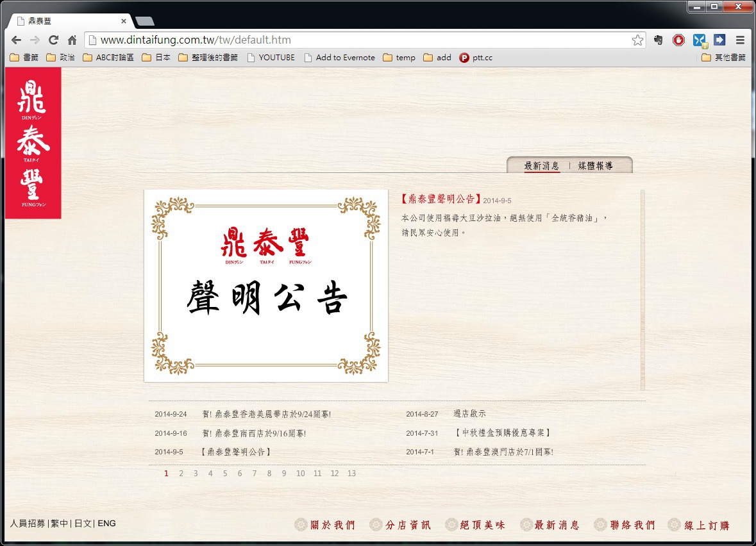756x546 pixels.
Task: Open the ptt.cc bookmark
Action: pyautogui.click(x=476, y=57)
